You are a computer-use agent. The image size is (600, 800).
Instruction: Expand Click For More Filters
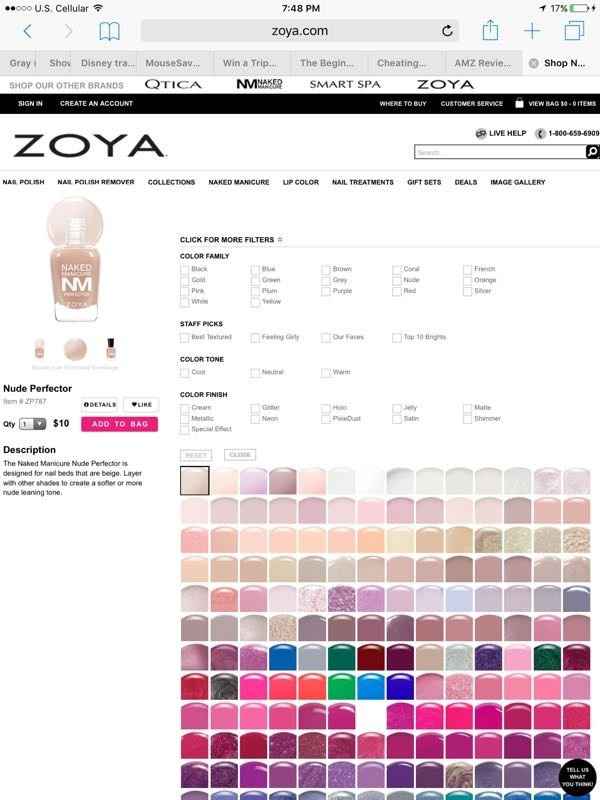click(231, 240)
